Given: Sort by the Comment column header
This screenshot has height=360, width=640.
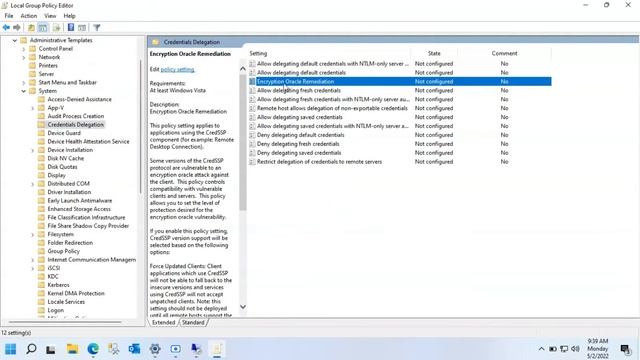Looking at the screenshot, I should (504, 53).
